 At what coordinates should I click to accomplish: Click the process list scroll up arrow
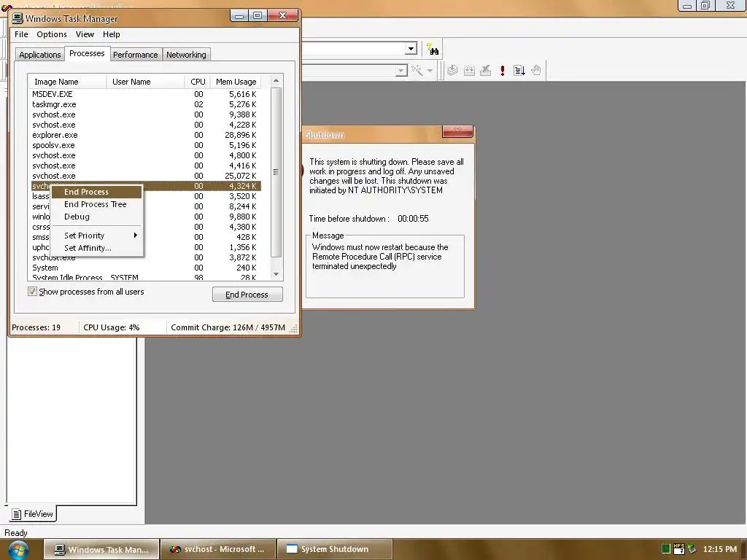[276, 81]
